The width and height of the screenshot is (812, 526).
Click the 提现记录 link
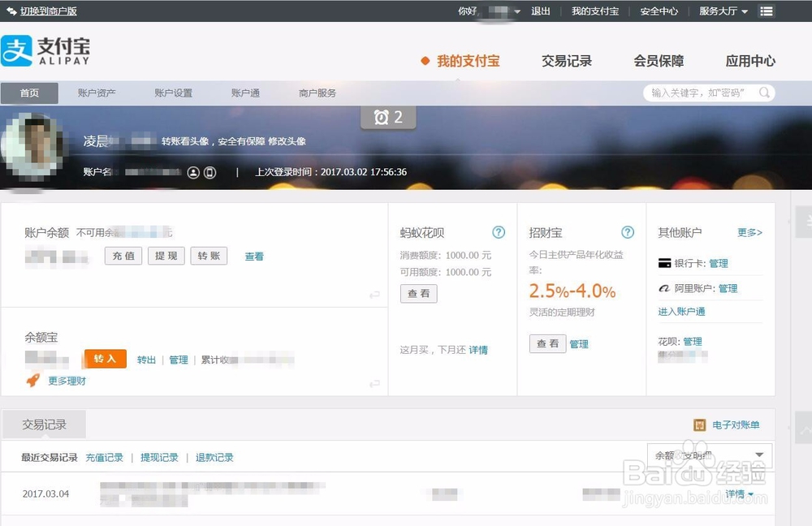click(159, 458)
